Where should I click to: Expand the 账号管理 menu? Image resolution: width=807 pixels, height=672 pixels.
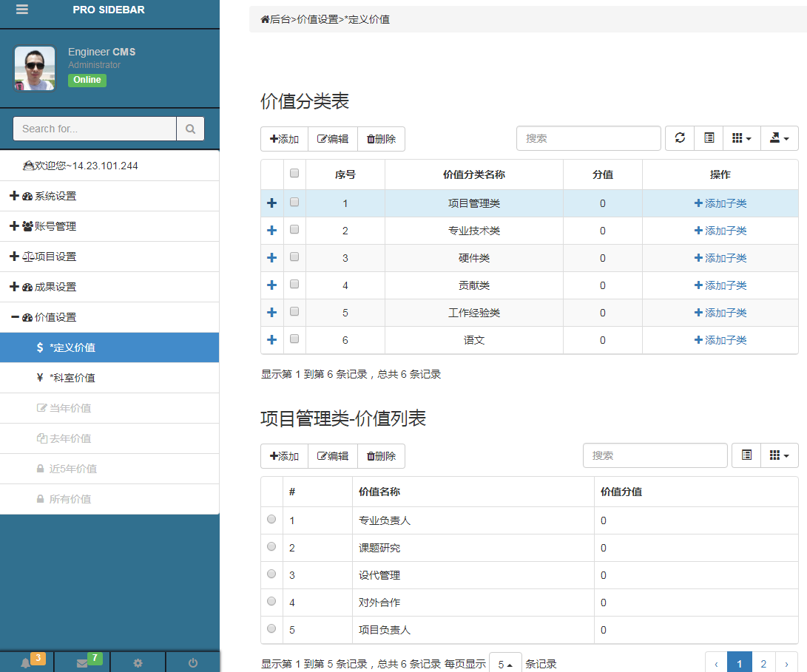click(109, 226)
